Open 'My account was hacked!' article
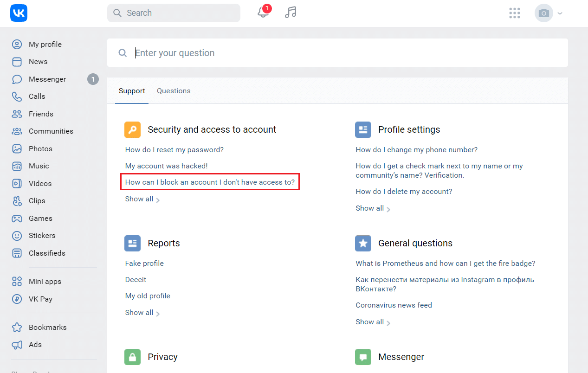 (x=167, y=166)
